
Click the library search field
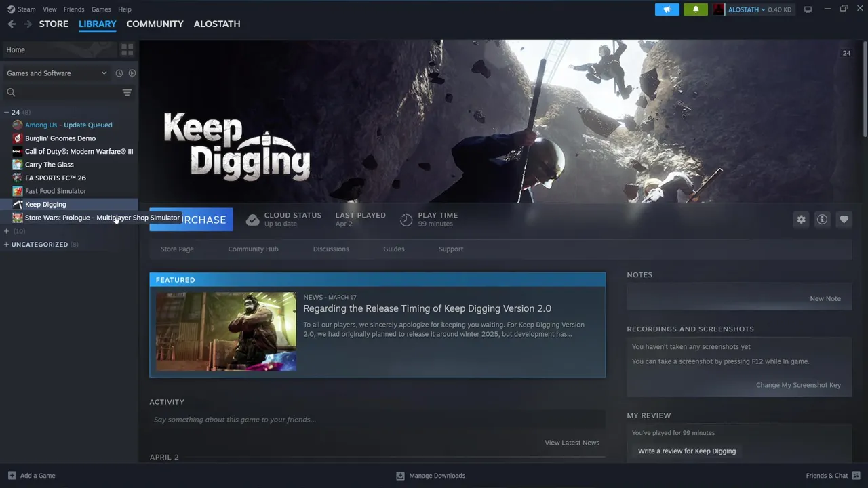click(x=68, y=92)
